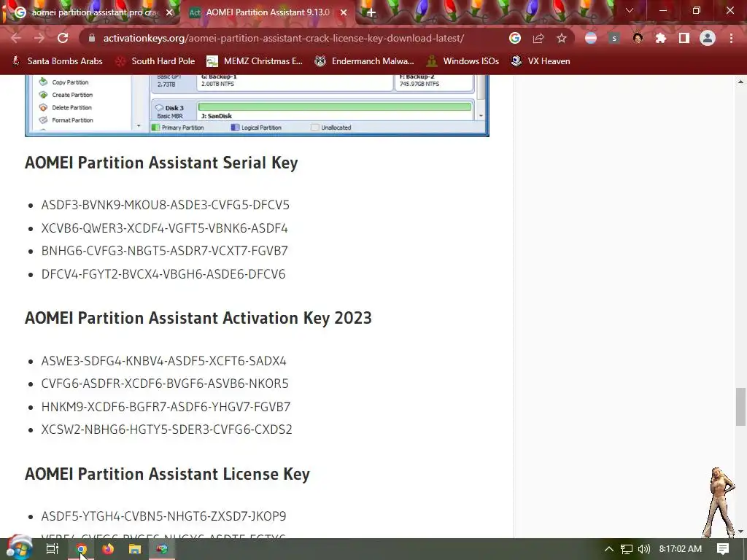Click the AOMEI Partition Assistant License Key heading
Image resolution: width=747 pixels, height=560 pixels.
point(167,474)
